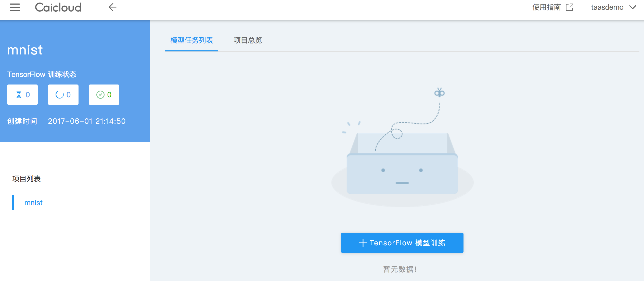The height and width of the screenshot is (281, 644).
Task: Open the hamburger menu icon
Action: [x=15, y=7]
